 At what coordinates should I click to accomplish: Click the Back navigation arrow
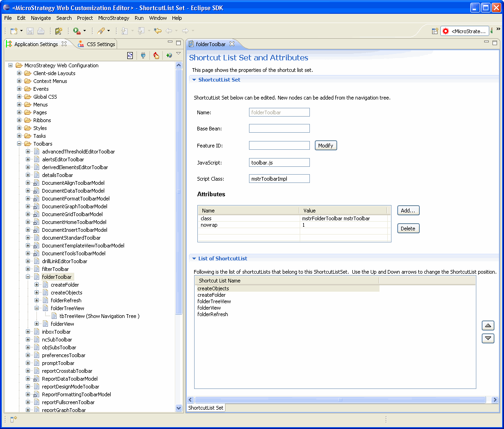[x=169, y=31]
